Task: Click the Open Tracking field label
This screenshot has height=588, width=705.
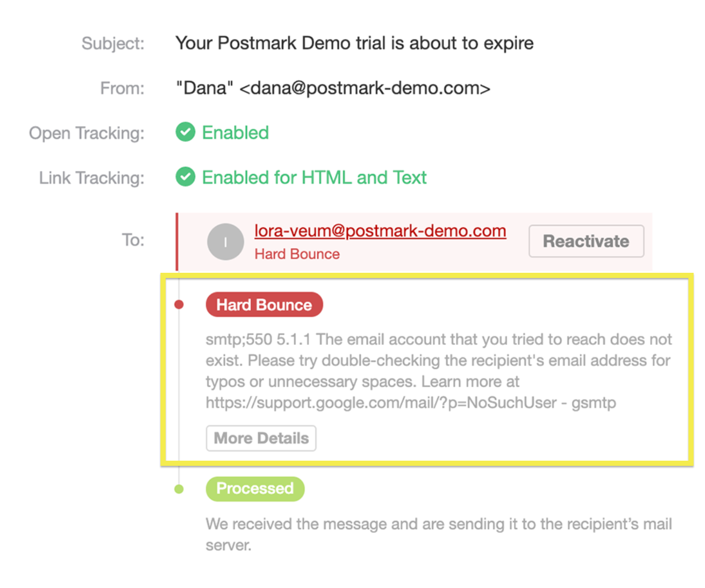Action: 86,133
